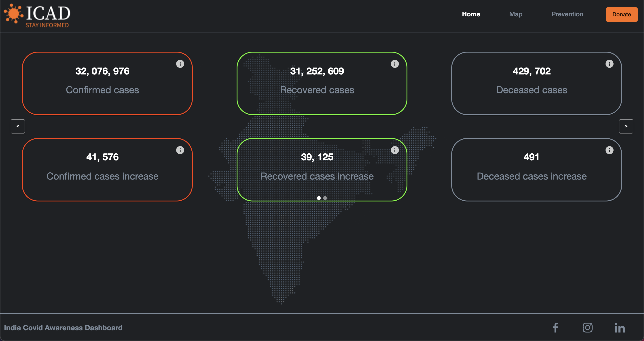The width and height of the screenshot is (644, 341).
Task: Open info for Deceased cases increase card
Action: click(609, 150)
